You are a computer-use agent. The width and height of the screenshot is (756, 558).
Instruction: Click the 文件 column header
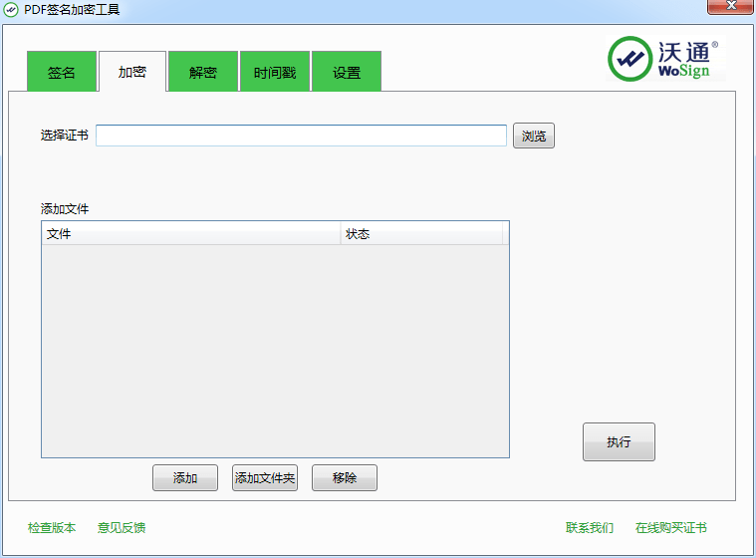click(190, 234)
